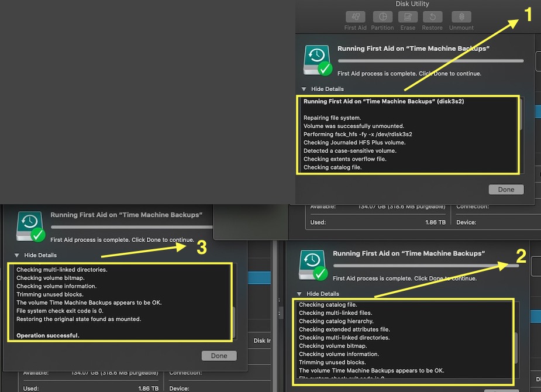Viewport: 541px width, 392px height.
Task: Click 'Repairing file system.' log line
Action: tap(332, 118)
